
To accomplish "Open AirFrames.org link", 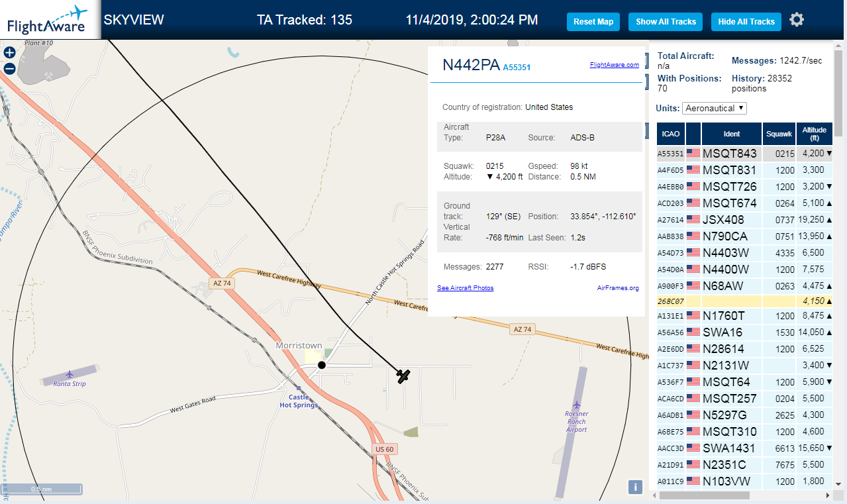I will [618, 288].
